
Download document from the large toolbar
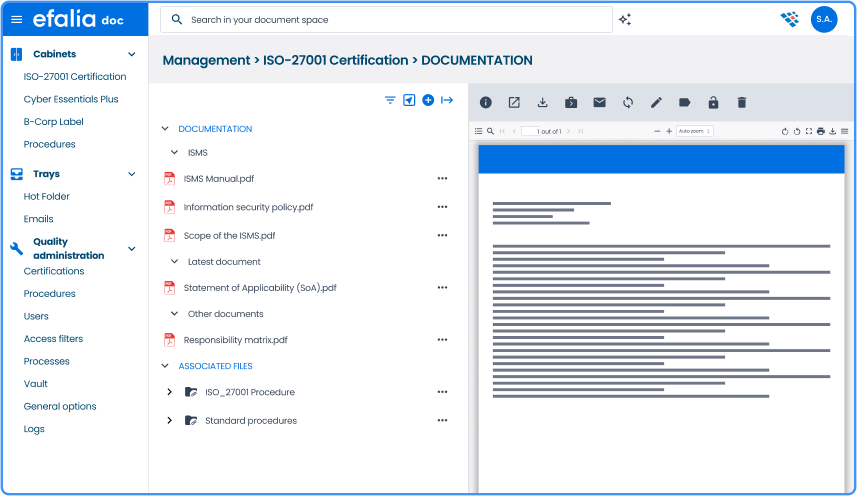542,102
